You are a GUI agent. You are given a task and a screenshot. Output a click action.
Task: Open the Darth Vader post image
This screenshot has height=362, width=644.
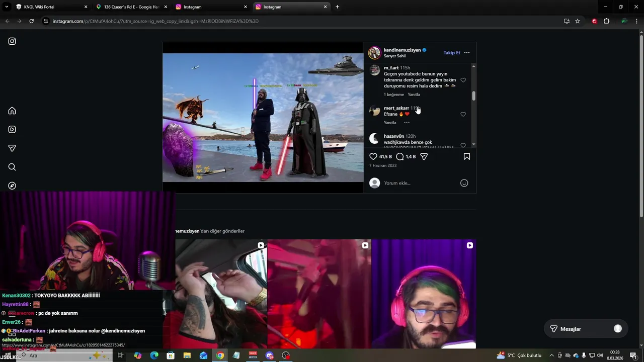click(263, 118)
